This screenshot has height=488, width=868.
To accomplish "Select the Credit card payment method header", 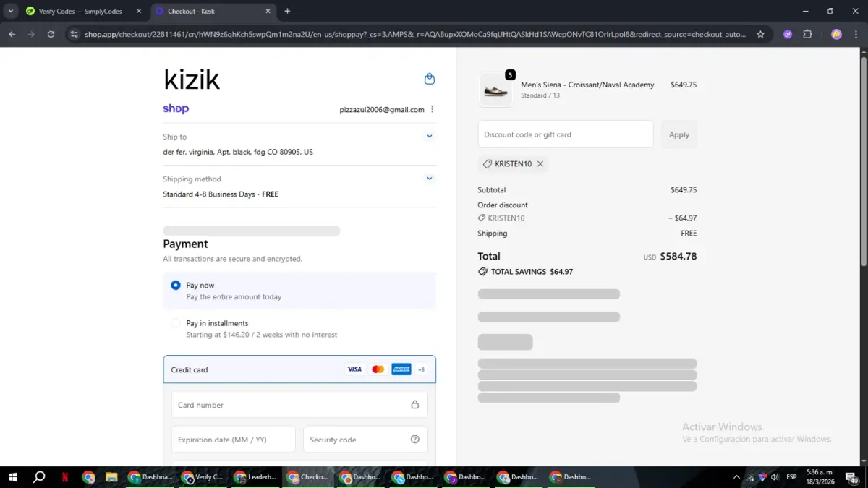I will coord(299,369).
